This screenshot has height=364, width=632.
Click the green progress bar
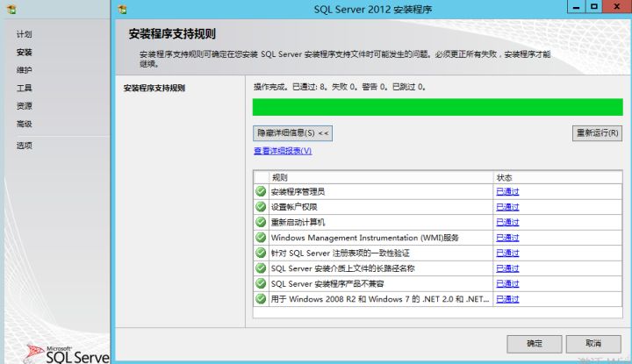[x=438, y=107]
